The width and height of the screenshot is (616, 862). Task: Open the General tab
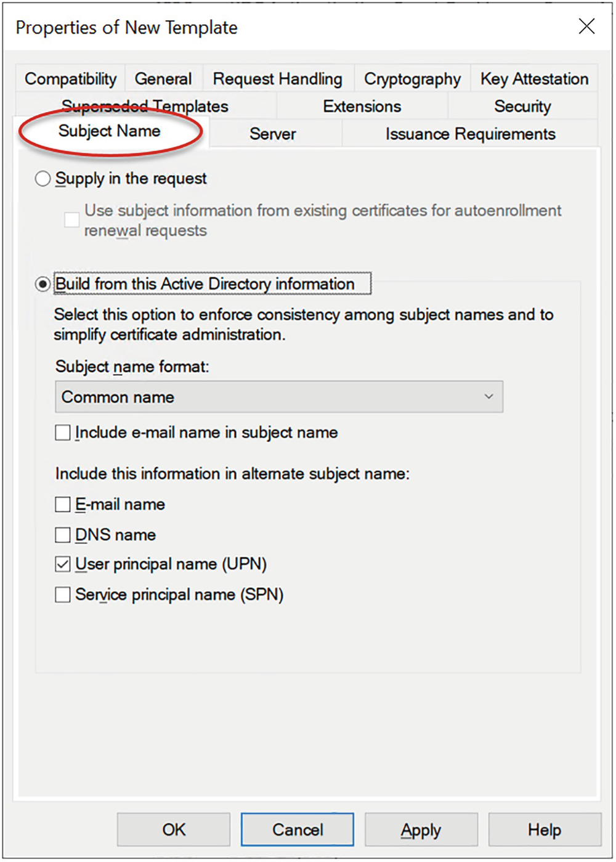163,78
